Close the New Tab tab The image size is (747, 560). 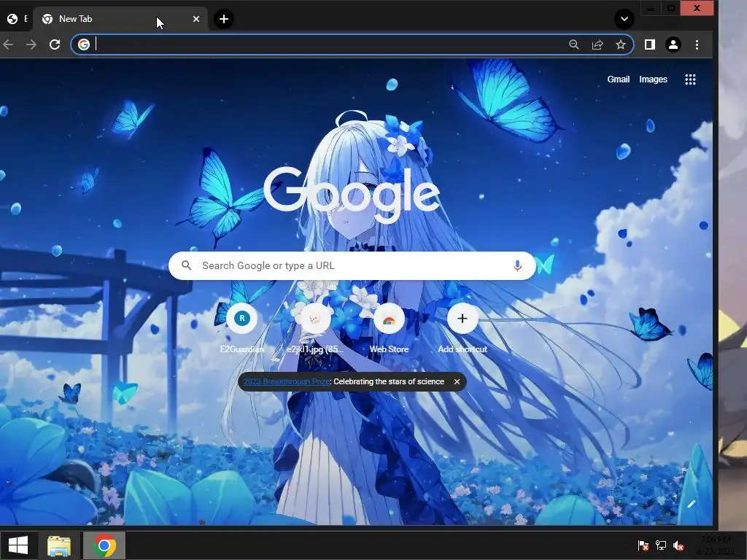[x=196, y=19]
